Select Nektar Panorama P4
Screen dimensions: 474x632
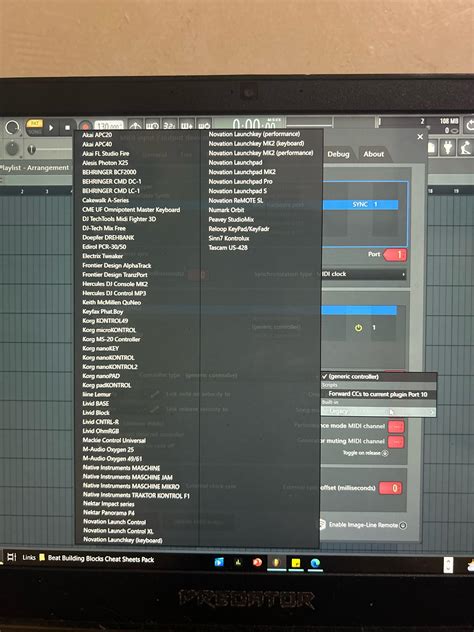pos(109,513)
